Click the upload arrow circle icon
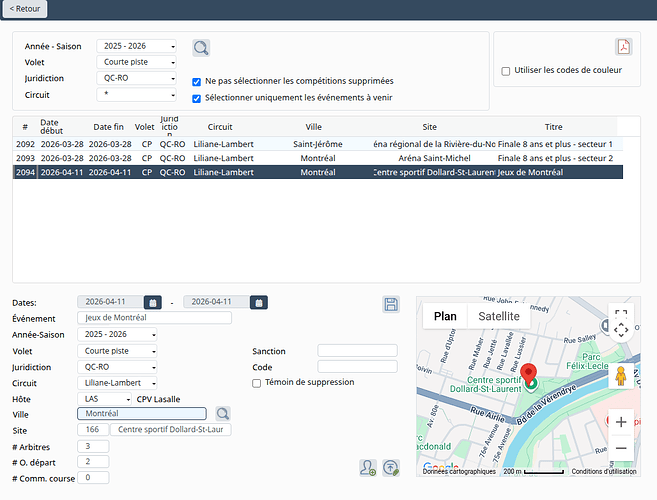 click(391, 468)
